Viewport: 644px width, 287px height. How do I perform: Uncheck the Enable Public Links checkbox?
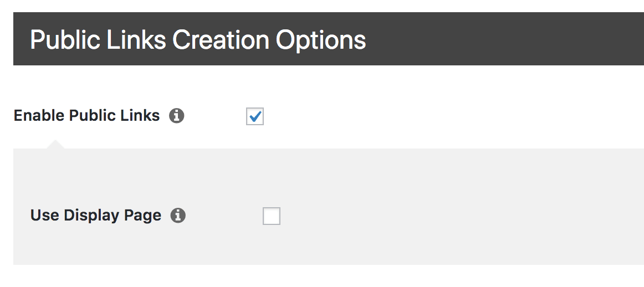[x=255, y=116]
